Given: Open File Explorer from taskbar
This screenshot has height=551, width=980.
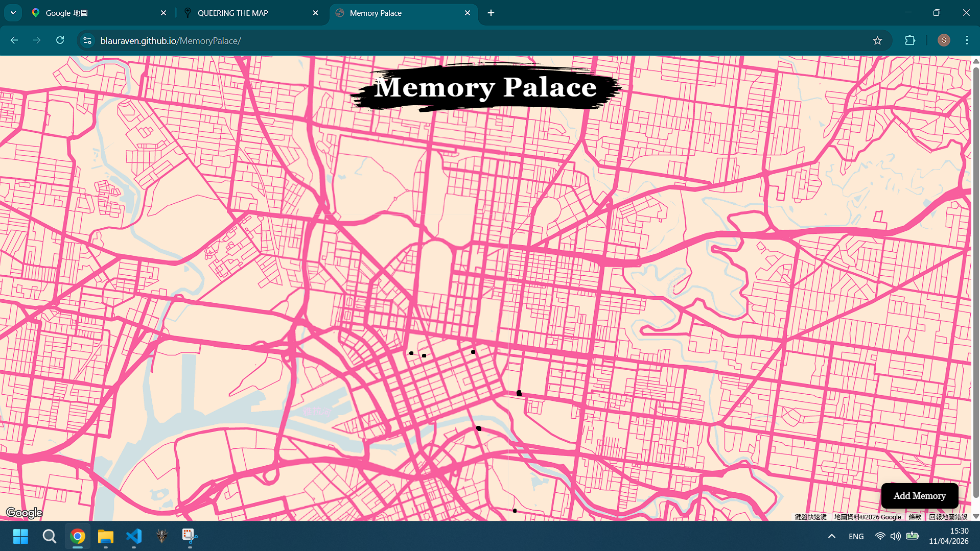Looking at the screenshot, I should tap(106, 536).
